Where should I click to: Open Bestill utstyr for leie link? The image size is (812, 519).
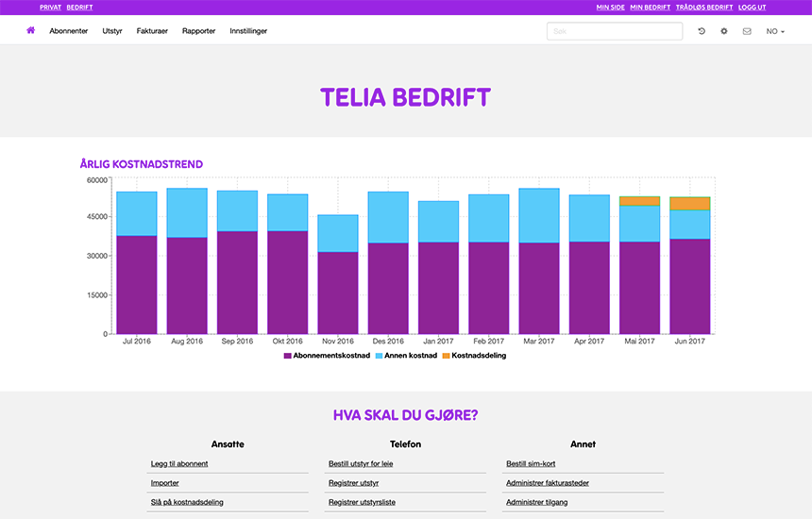[x=361, y=463]
